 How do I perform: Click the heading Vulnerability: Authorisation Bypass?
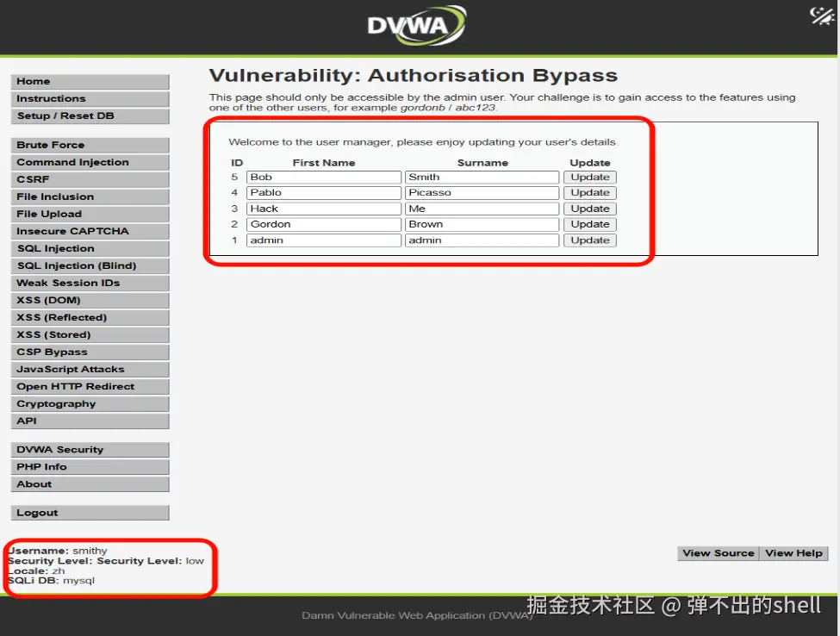pyautogui.click(x=413, y=76)
